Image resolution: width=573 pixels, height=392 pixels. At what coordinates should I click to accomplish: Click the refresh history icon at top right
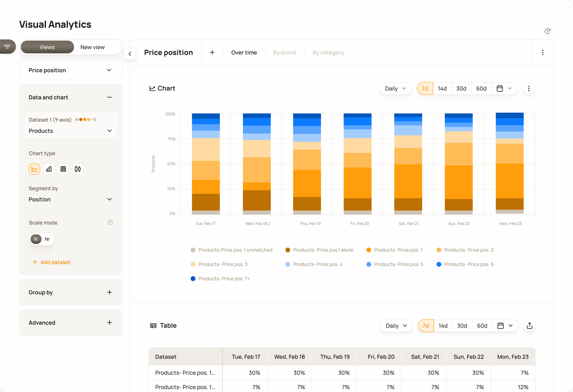(x=547, y=31)
